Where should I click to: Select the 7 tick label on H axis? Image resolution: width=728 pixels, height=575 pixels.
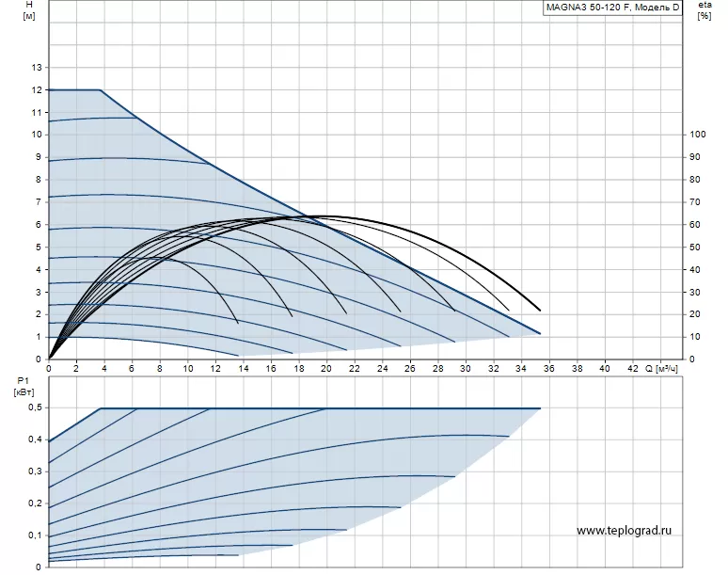[x=39, y=202]
